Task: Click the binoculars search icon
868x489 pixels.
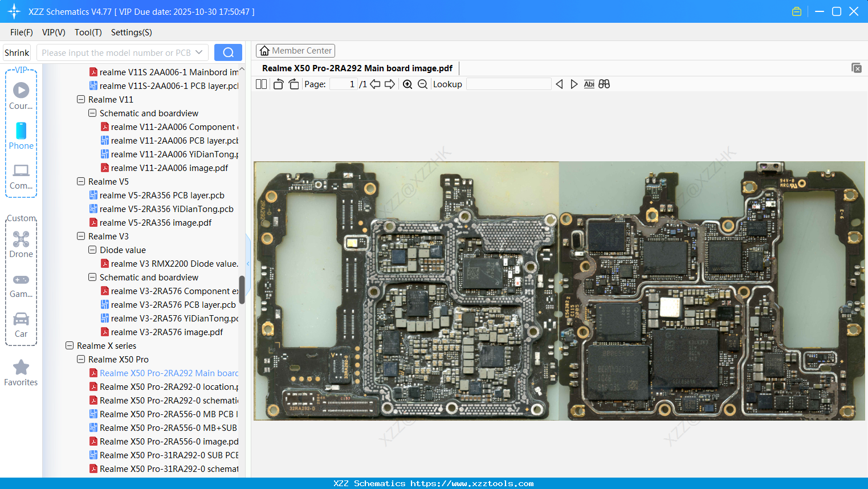Action: click(x=604, y=84)
